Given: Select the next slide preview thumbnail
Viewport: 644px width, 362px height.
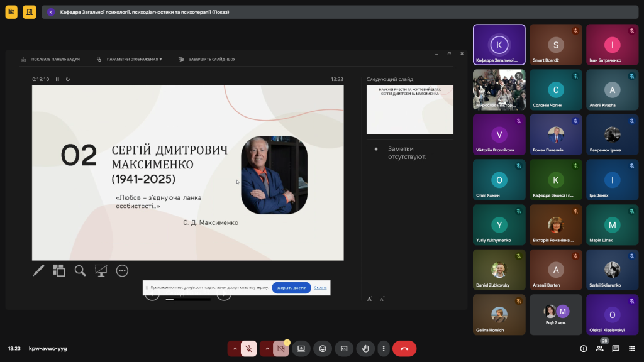Looking at the screenshot, I should (409, 110).
